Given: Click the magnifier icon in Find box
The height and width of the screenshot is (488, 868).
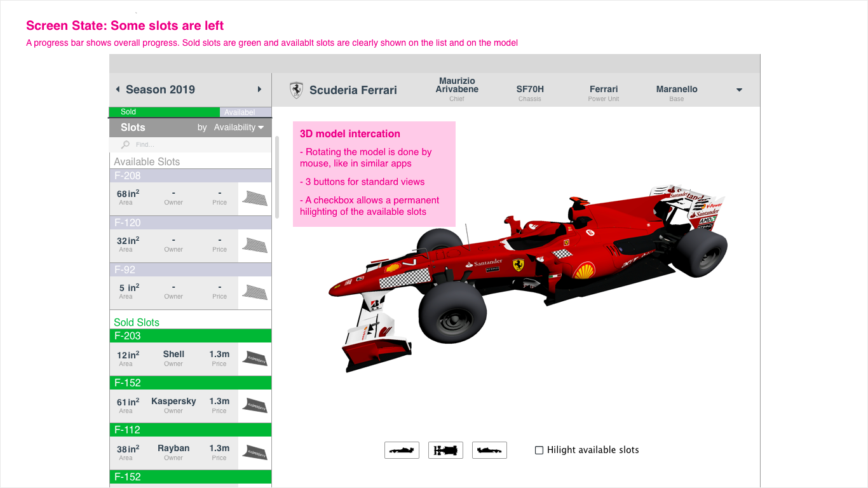Looking at the screenshot, I should pos(125,145).
